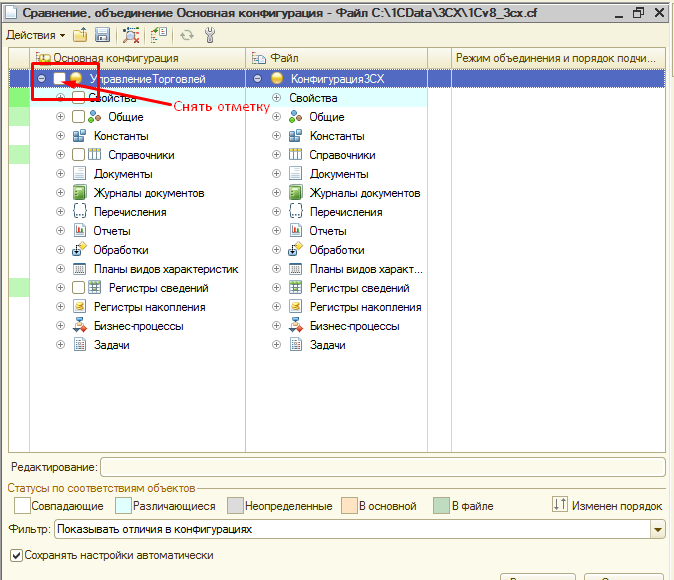Expand Справочники in the Файл column
Viewport: 674px width, 580px height.
click(276, 155)
